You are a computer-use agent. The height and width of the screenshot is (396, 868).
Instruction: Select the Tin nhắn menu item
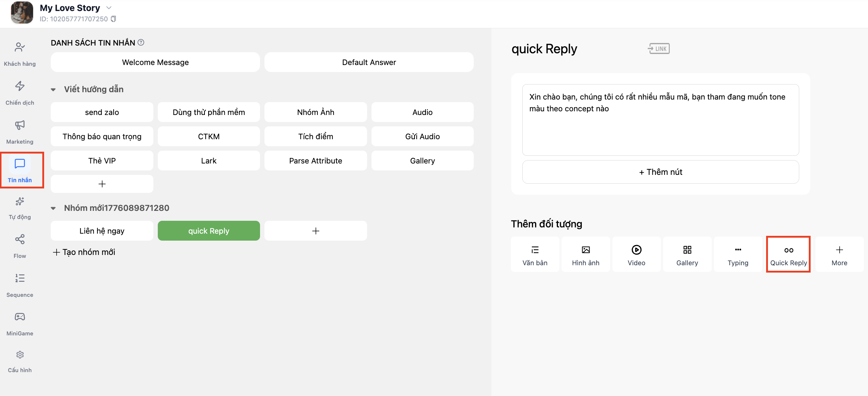[x=20, y=170]
